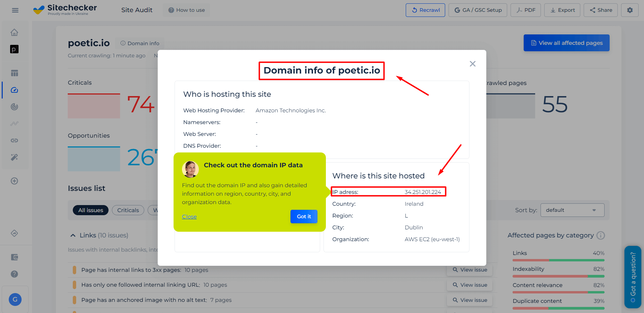
Task: Download the PDF report
Action: pyautogui.click(x=525, y=10)
